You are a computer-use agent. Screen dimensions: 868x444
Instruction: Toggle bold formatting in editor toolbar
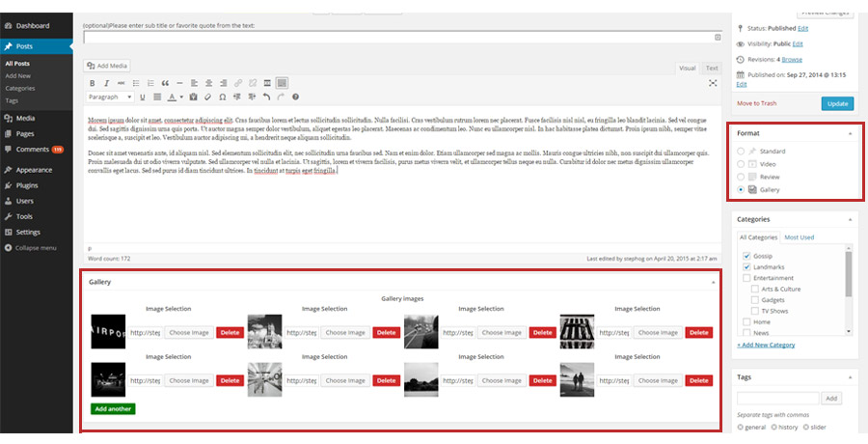(x=93, y=83)
